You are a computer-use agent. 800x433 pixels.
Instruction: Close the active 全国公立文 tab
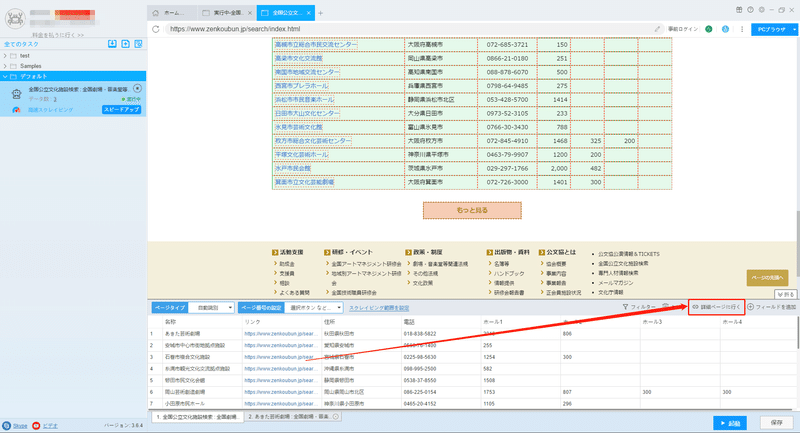[309, 13]
